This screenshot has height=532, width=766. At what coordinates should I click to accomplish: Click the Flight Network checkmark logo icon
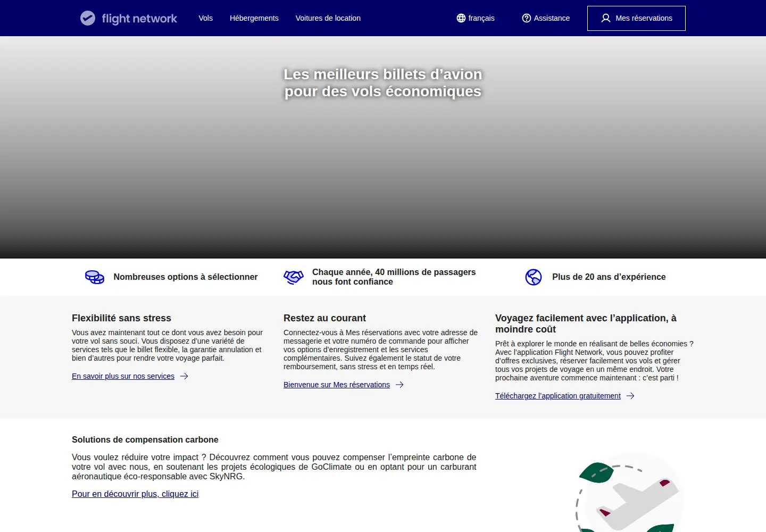coord(88,18)
